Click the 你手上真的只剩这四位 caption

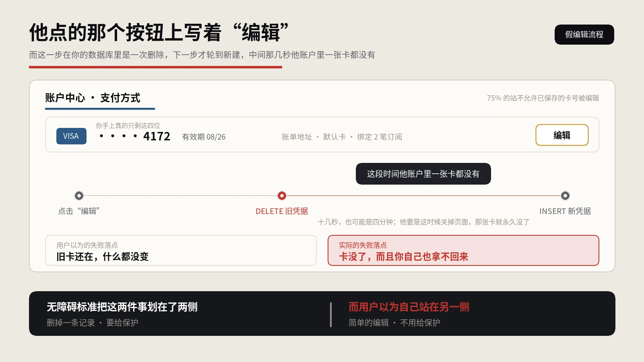(128, 125)
